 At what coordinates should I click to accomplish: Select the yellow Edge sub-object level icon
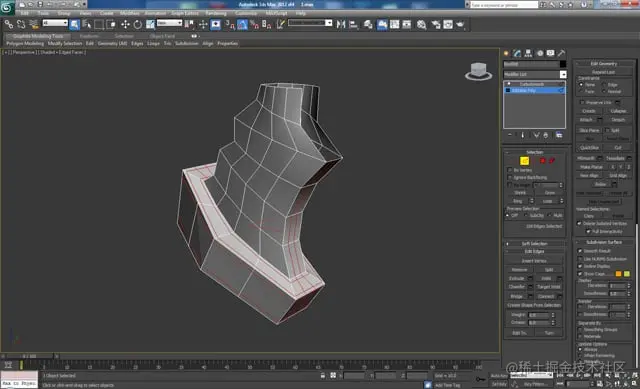point(524,161)
